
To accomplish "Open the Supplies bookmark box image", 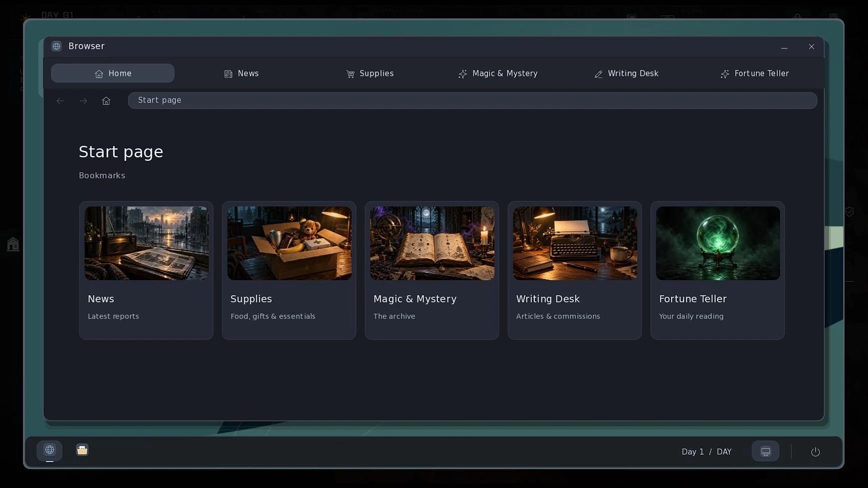I will [290, 243].
